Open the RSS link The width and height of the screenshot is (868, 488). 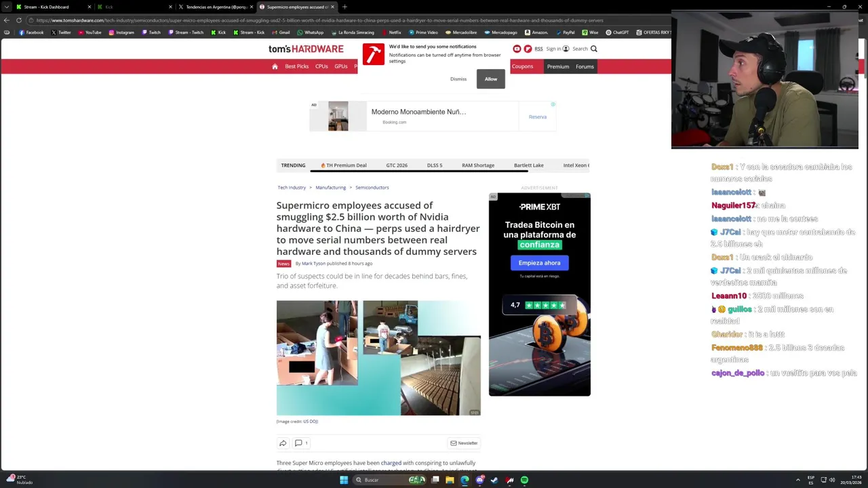pyautogui.click(x=538, y=49)
